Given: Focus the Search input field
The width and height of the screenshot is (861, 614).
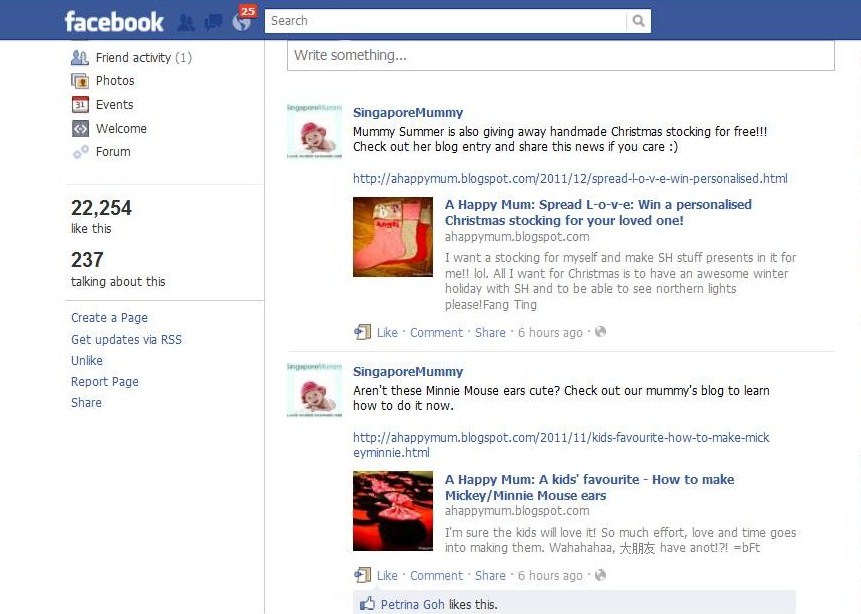Looking at the screenshot, I should tap(445, 21).
